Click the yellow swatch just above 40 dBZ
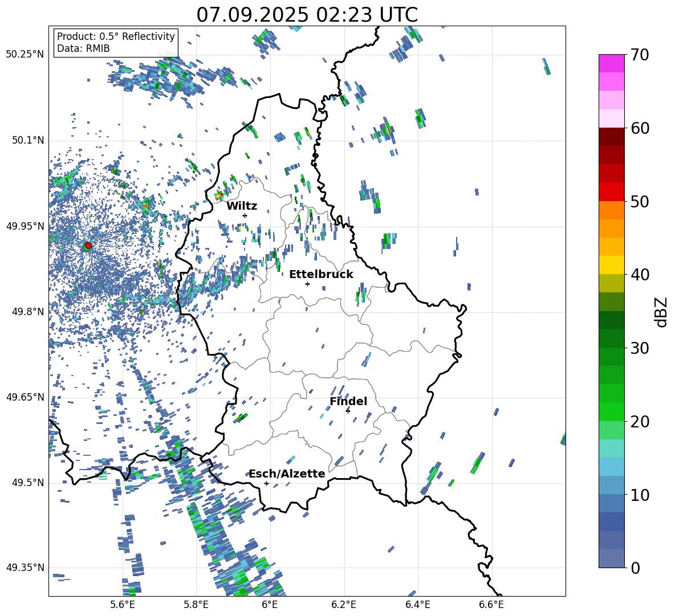 [611, 266]
